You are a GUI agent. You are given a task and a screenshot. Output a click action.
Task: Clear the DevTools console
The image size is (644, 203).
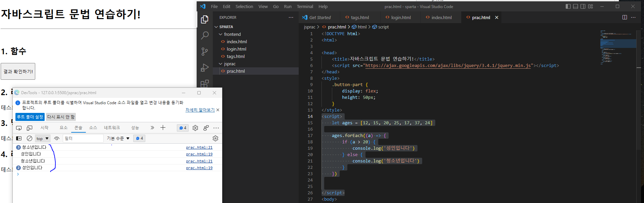point(30,138)
